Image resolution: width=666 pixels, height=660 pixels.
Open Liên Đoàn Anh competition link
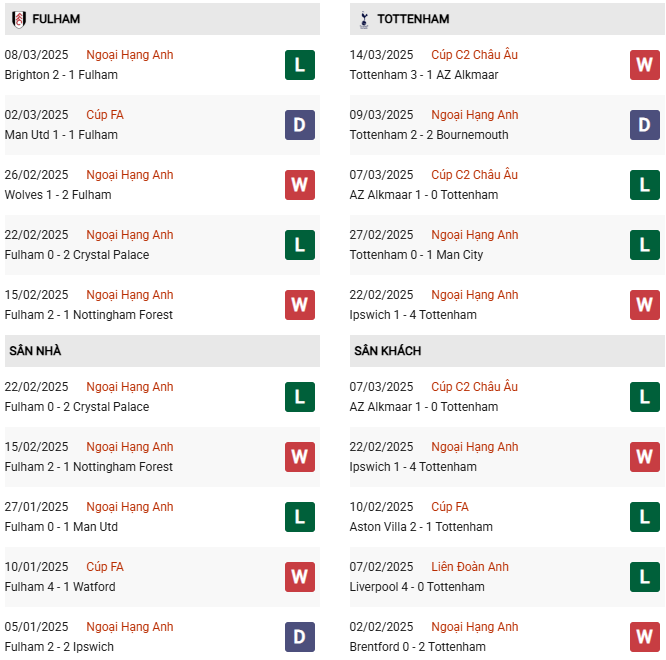(469, 567)
